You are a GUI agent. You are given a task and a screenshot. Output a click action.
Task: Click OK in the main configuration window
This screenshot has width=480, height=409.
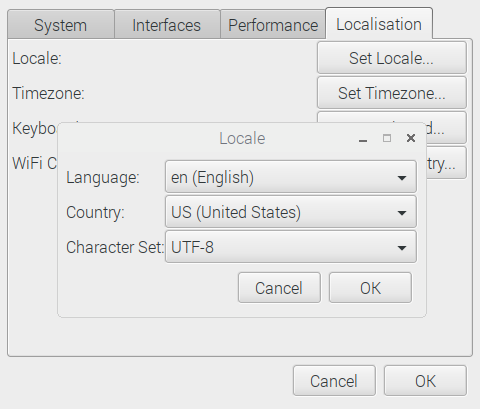point(425,381)
